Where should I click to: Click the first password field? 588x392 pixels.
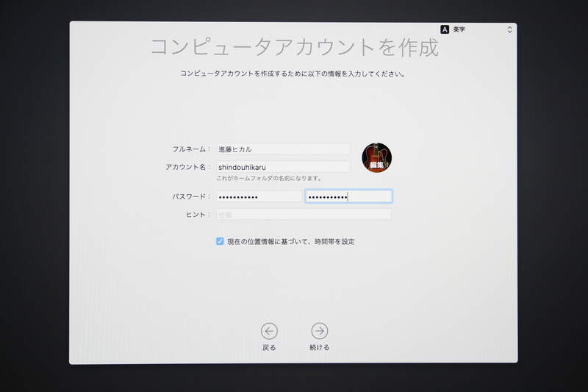(259, 196)
